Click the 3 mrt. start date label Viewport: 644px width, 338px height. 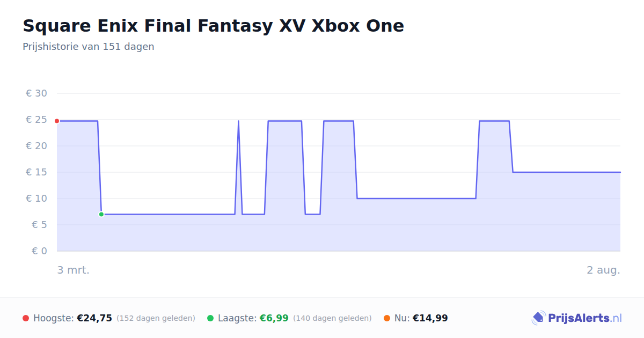(x=74, y=270)
